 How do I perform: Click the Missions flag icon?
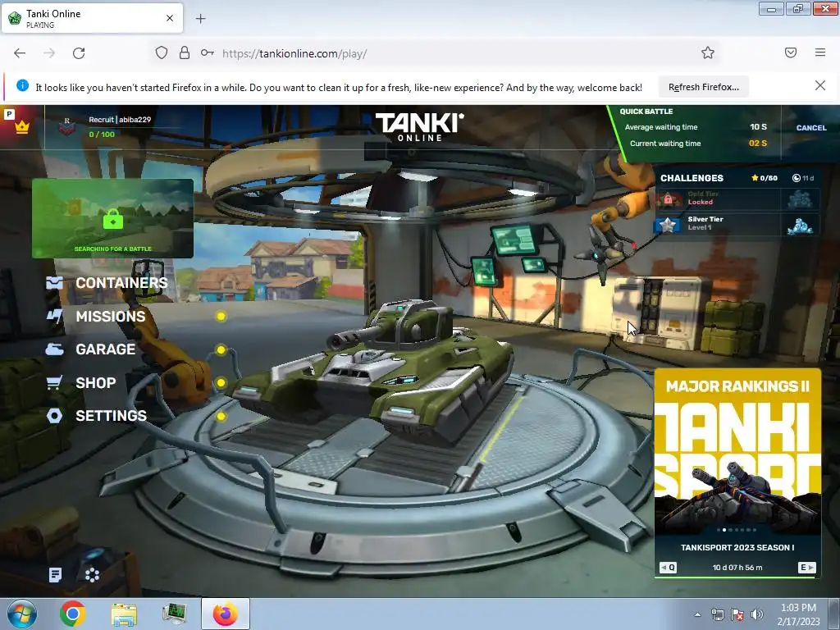coord(55,316)
